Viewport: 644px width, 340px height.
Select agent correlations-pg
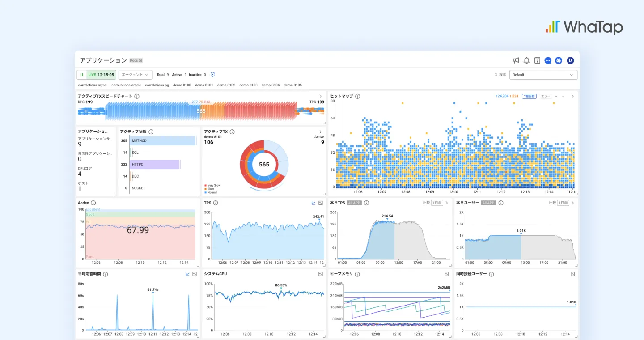157,85
